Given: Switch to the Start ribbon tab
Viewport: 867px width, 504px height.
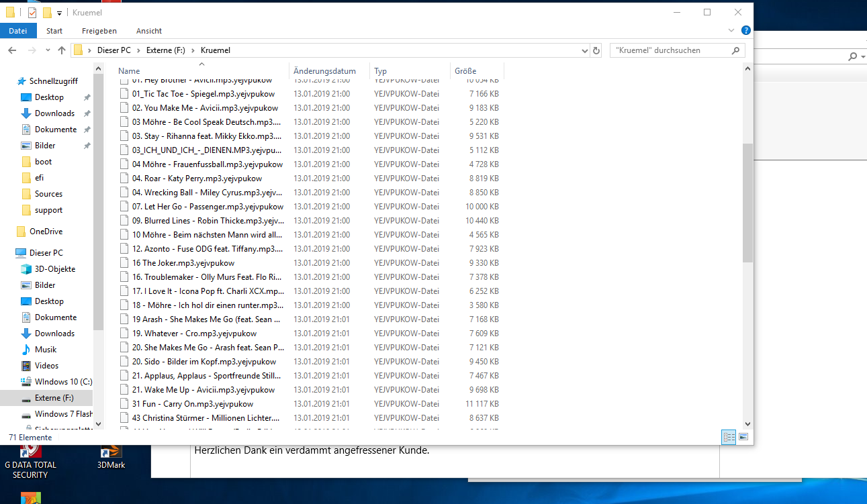Looking at the screenshot, I should tap(54, 31).
